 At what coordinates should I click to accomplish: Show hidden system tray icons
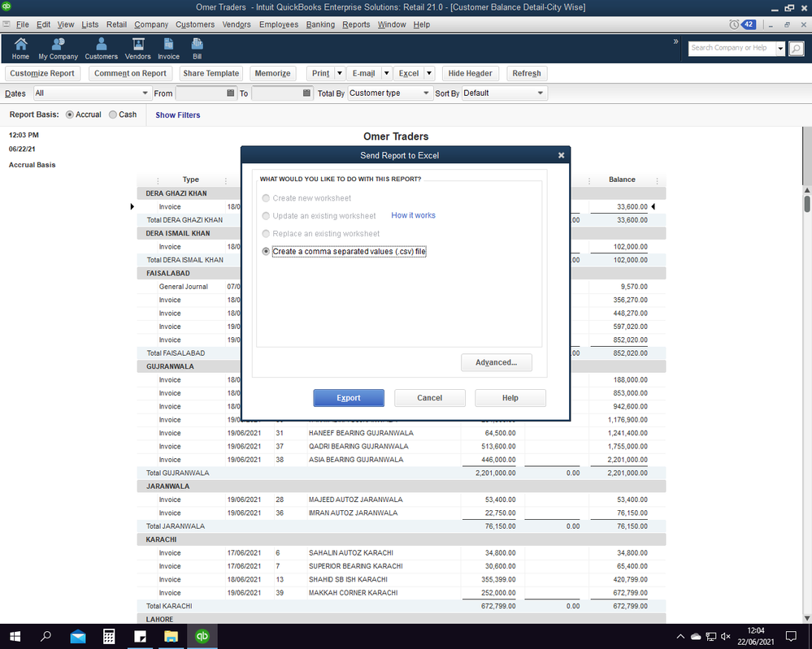click(x=680, y=636)
